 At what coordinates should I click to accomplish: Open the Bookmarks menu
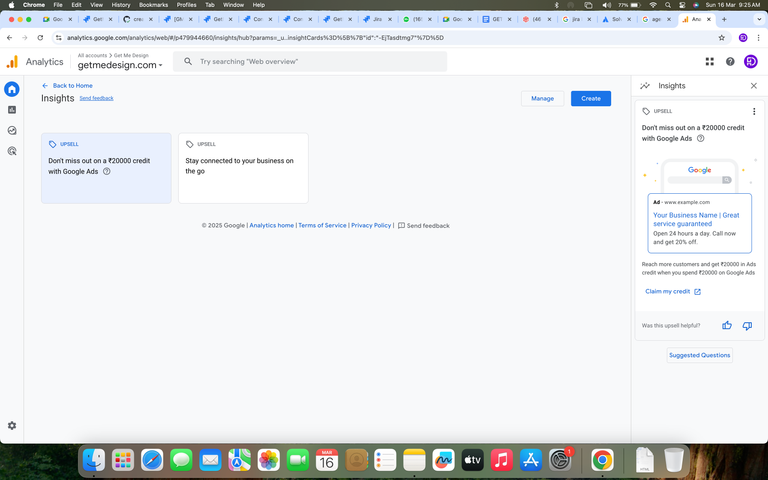153,5
